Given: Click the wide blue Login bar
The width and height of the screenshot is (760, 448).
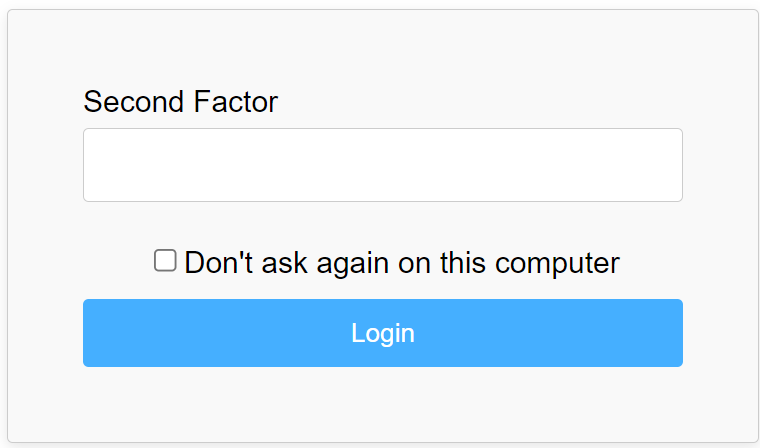Looking at the screenshot, I should pos(383,333).
